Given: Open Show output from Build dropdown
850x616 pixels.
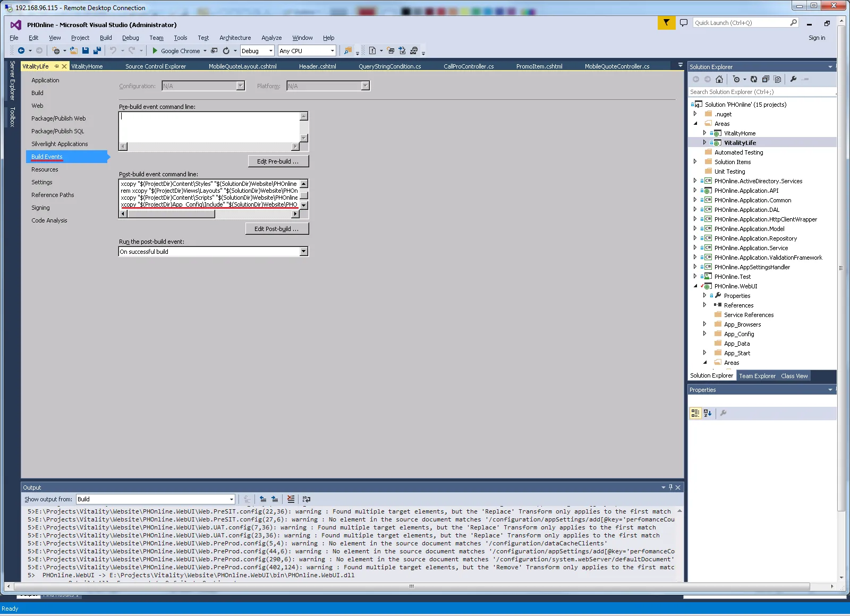Looking at the screenshot, I should (x=232, y=499).
